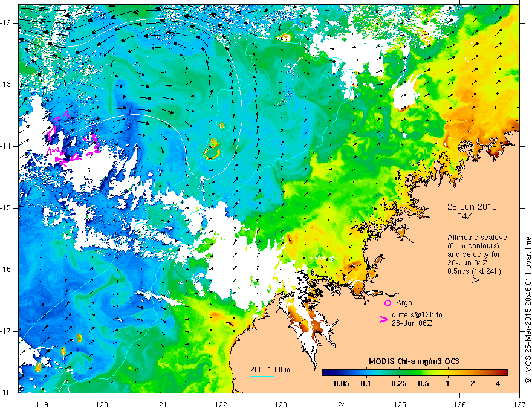This screenshot has width=532, height=411.
Task: Click longitude axis label '121'
Action: point(161,404)
